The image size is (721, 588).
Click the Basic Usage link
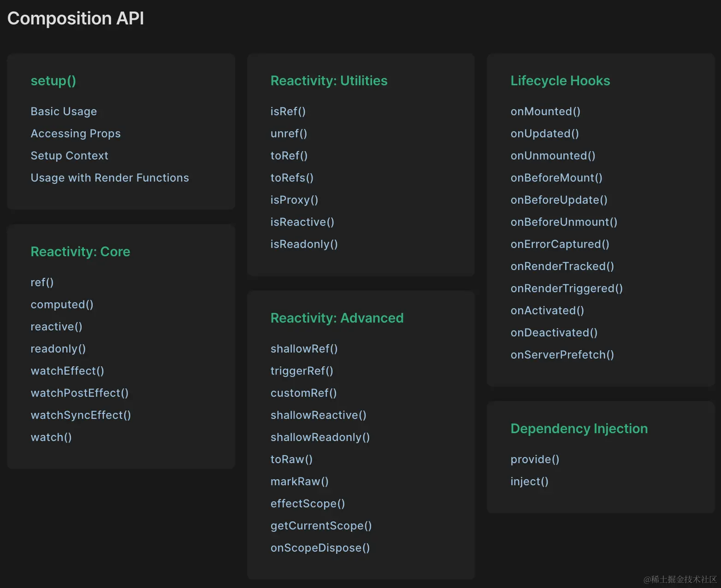point(64,112)
